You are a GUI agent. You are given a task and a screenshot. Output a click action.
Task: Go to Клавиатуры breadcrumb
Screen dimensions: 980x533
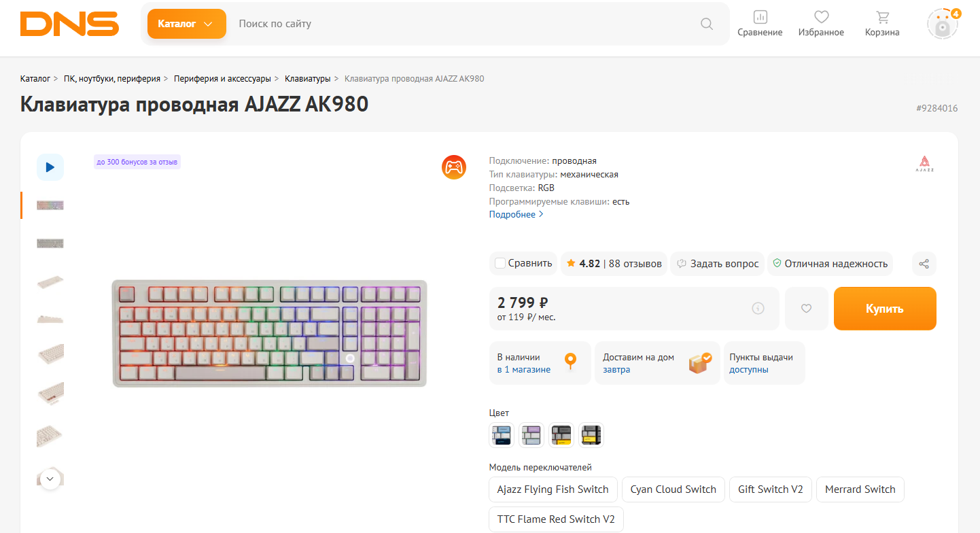tap(307, 79)
